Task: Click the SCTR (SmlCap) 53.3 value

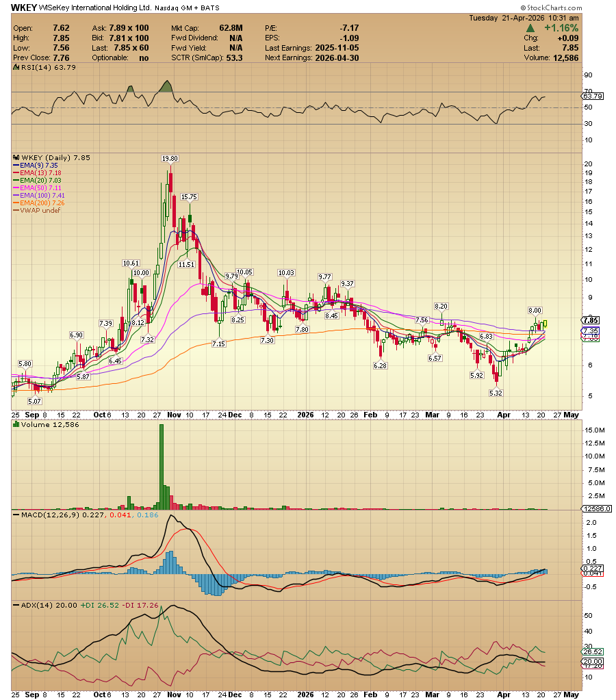Action: (x=235, y=57)
